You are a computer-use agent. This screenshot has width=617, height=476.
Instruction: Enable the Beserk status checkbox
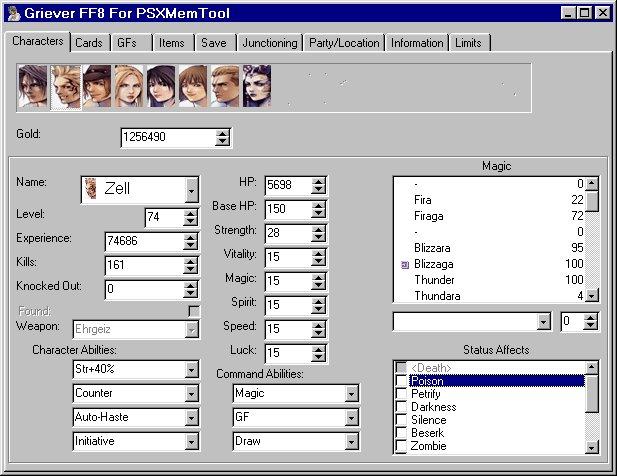pyautogui.click(x=401, y=433)
